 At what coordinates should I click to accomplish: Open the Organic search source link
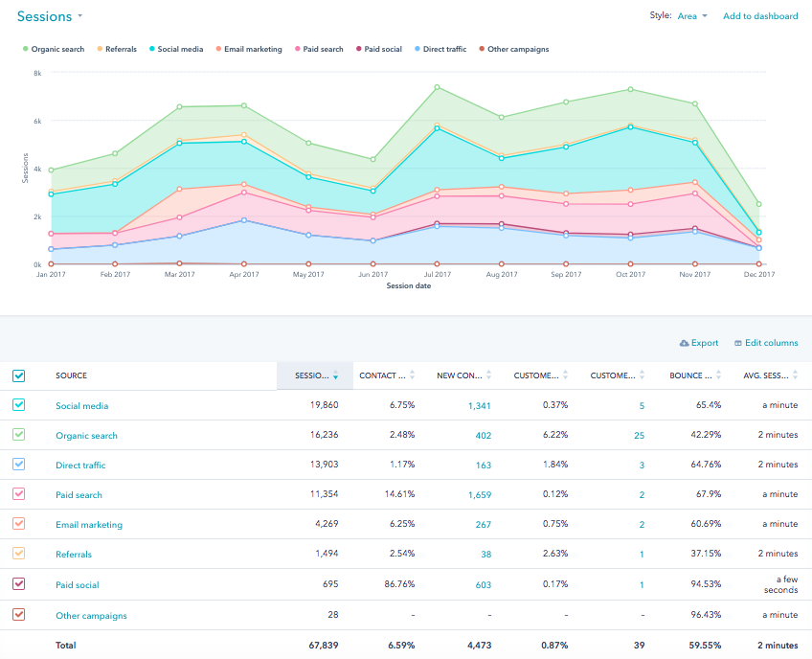tap(86, 436)
